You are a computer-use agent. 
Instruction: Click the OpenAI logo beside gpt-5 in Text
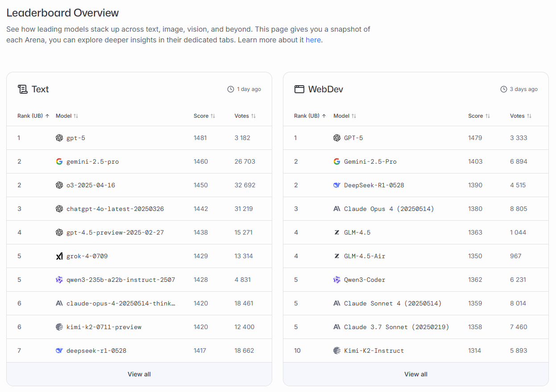pyautogui.click(x=59, y=138)
